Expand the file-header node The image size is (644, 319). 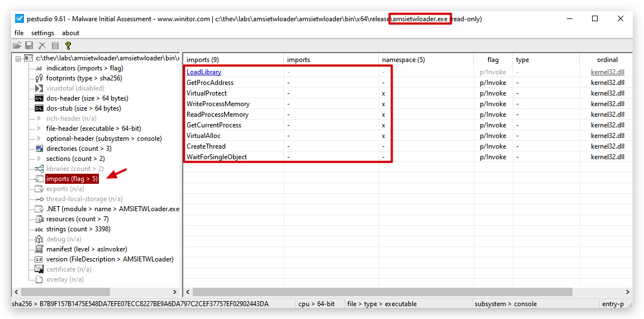pos(39,128)
